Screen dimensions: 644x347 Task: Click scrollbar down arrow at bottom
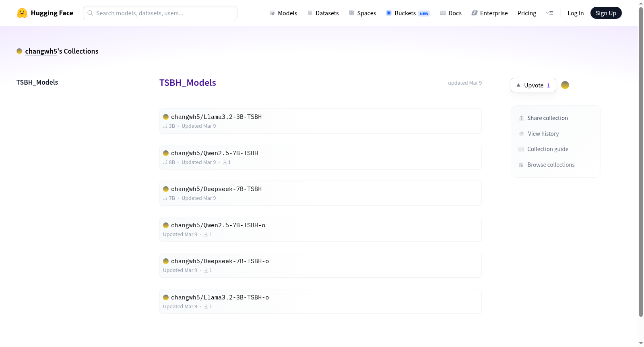[x=641, y=343]
